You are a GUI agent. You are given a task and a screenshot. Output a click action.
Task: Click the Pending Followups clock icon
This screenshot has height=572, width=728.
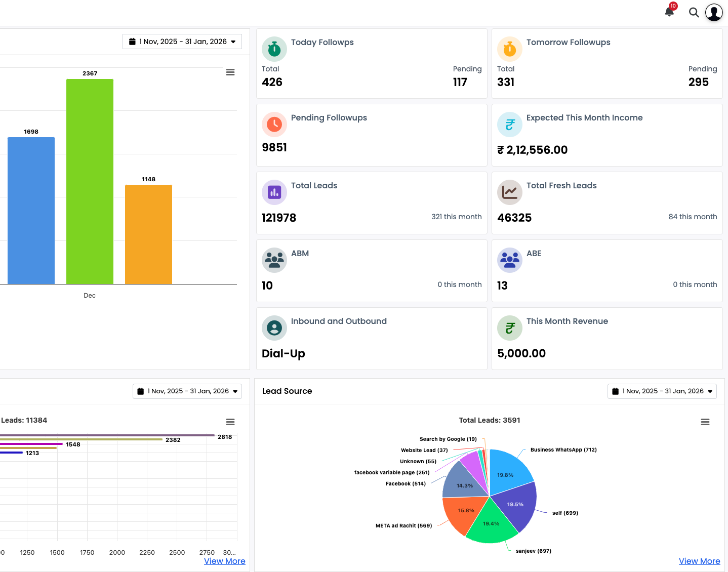point(274,125)
